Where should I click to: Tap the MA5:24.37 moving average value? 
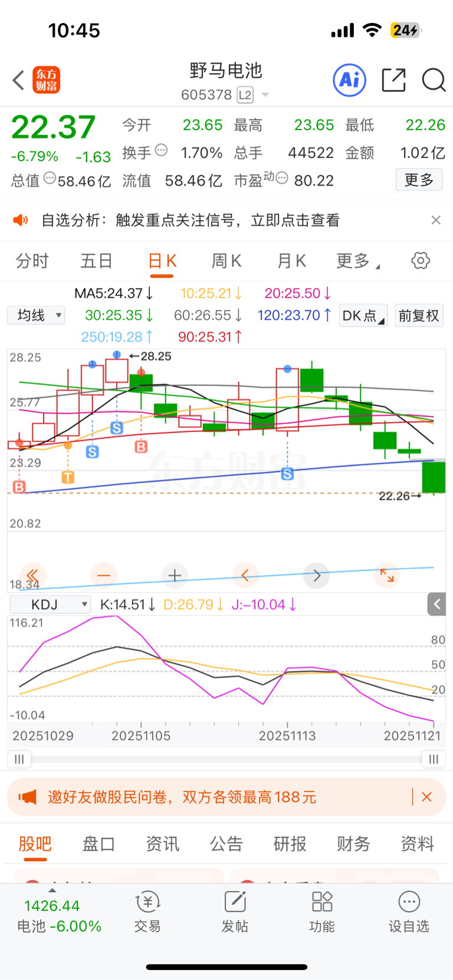[x=114, y=293]
